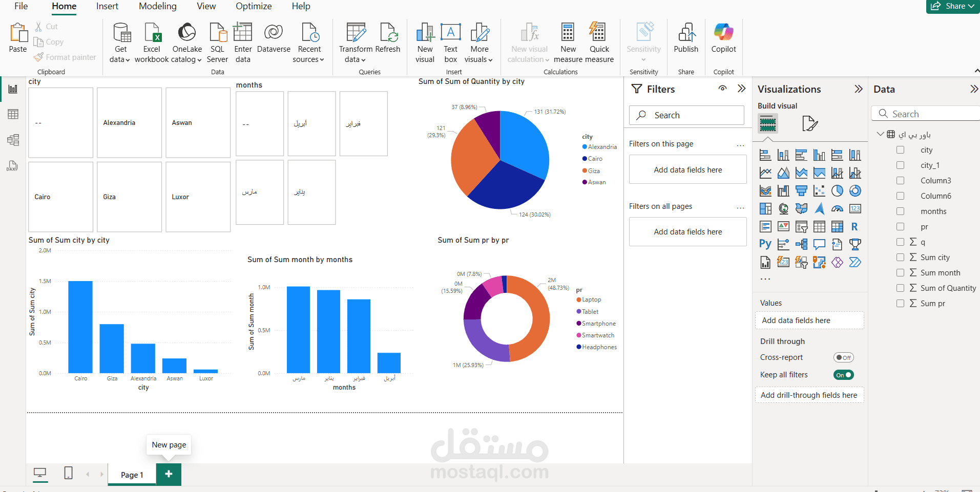Insert a New visual from the ribbon

click(x=425, y=43)
